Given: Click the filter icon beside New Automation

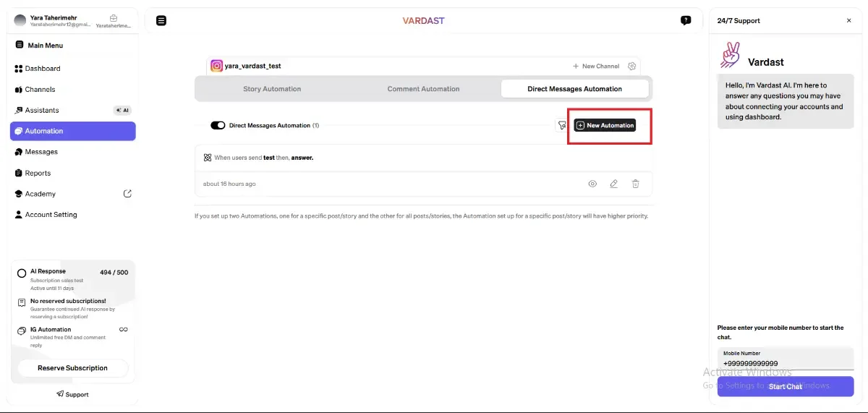Looking at the screenshot, I should 562,125.
